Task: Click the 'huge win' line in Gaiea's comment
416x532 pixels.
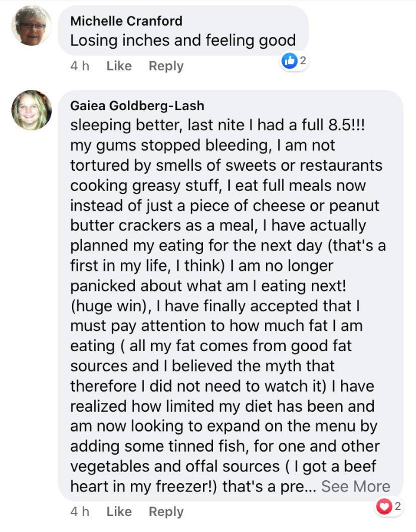Action: [x=215, y=306]
